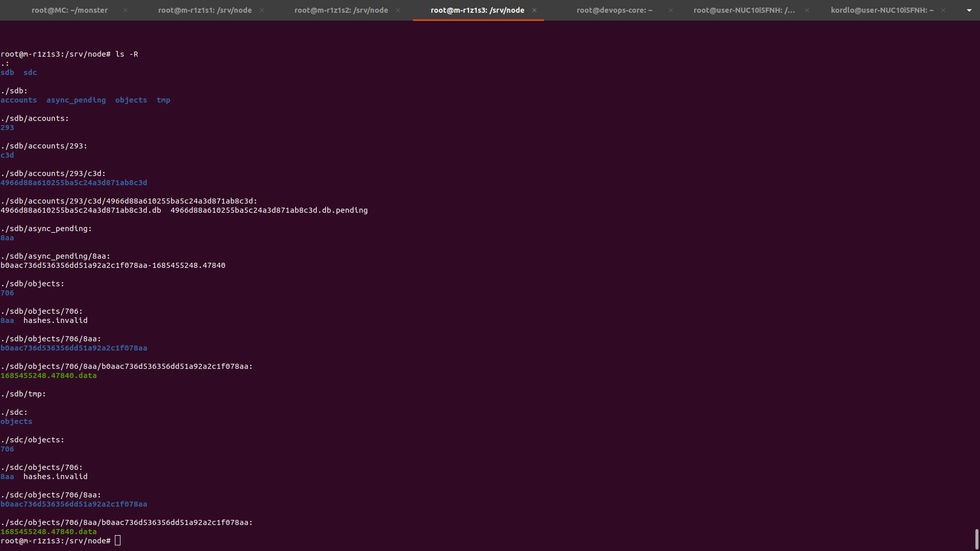The width and height of the screenshot is (980, 551).
Task: Switch to root@user-NUC10i5FNH tab
Action: [744, 10]
